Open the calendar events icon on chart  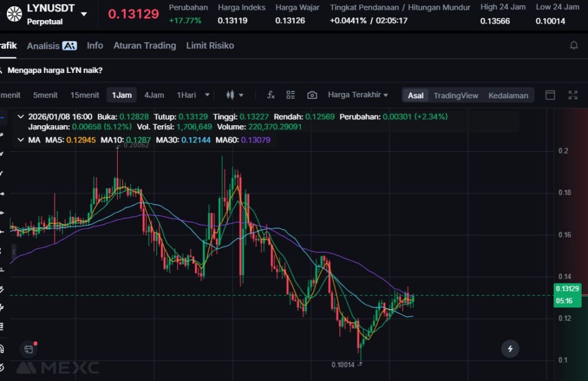[x=29, y=348]
